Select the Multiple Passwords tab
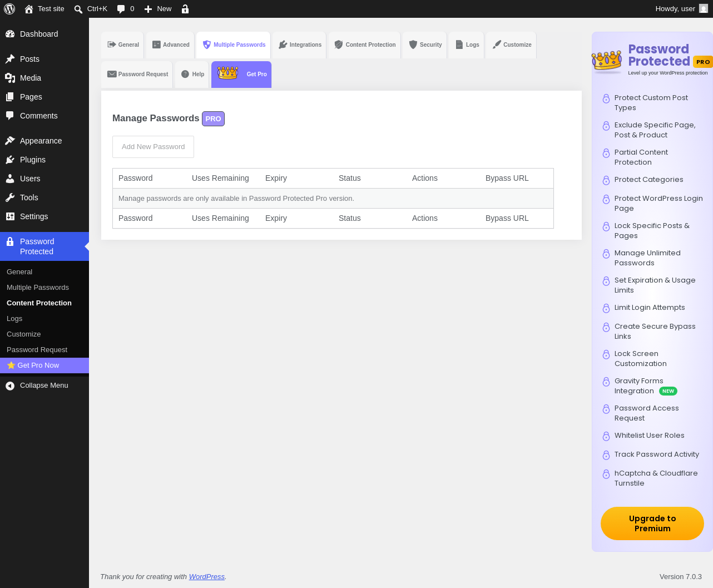713x588 pixels. click(x=234, y=45)
